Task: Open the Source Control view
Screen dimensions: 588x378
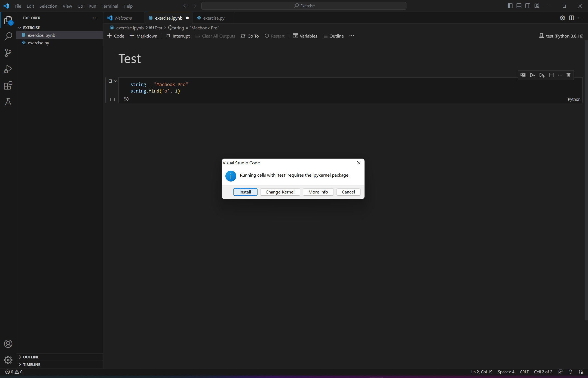Action: (x=8, y=53)
